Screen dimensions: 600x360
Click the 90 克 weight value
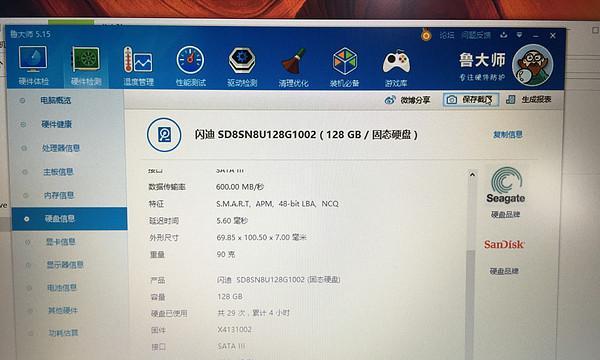pyautogui.click(x=226, y=254)
